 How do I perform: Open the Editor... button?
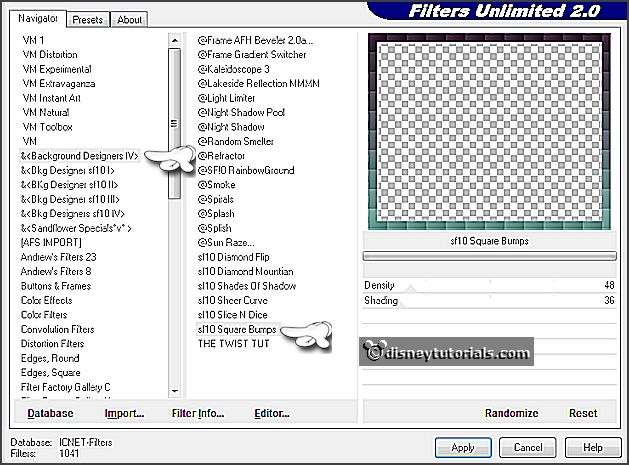272,413
